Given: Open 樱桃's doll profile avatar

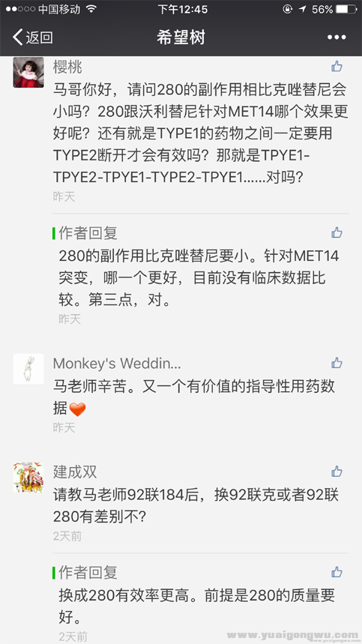Looking at the screenshot, I should tap(28, 72).
